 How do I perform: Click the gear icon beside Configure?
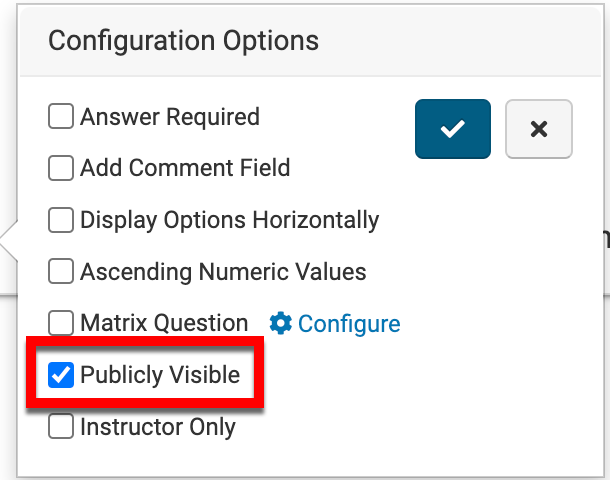281,323
